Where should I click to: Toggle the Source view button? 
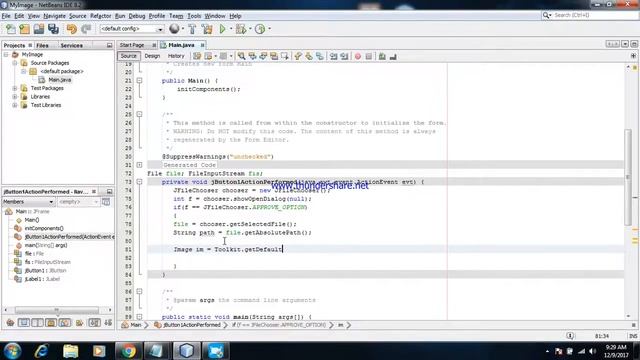click(129, 56)
